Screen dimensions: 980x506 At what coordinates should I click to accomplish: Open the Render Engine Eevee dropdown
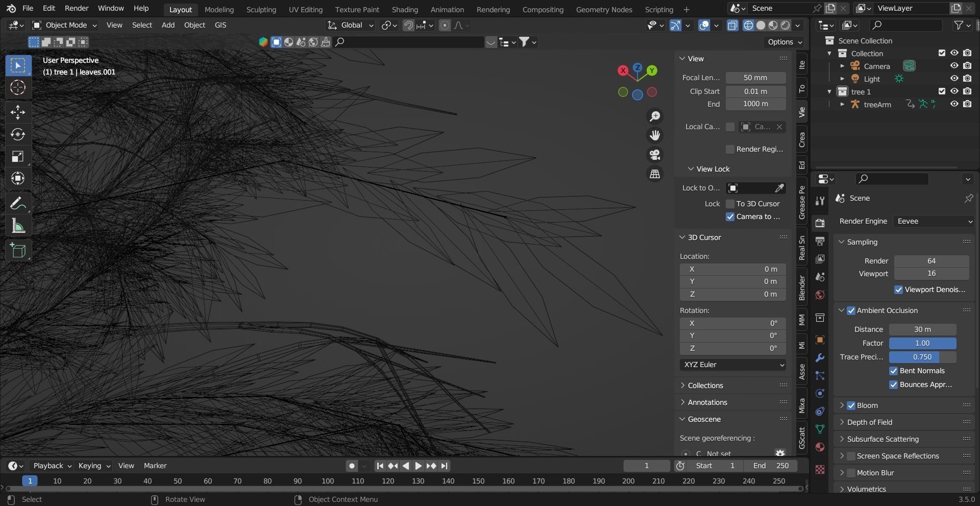tap(934, 221)
